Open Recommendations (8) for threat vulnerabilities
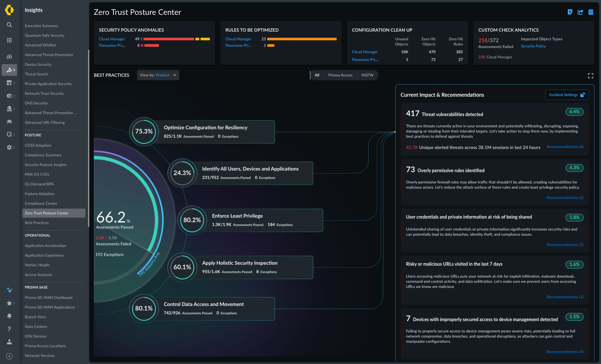Screen dimensions: 601x364 [565, 147]
